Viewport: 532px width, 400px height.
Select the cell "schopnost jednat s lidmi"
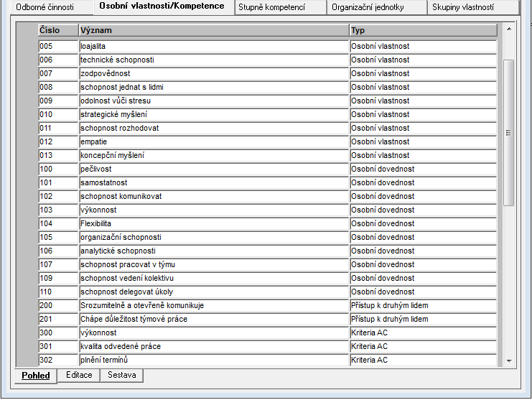pos(214,87)
